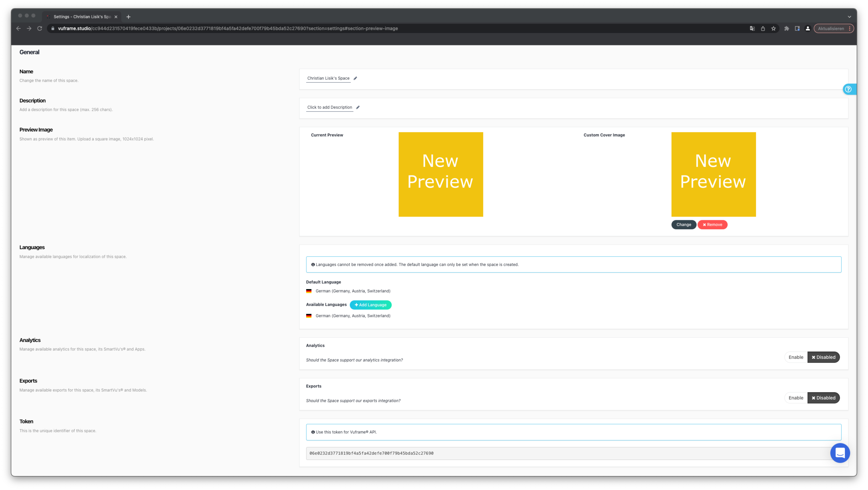This screenshot has width=868, height=490.
Task: Open the browser extensions puzzle icon
Action: 786,29
